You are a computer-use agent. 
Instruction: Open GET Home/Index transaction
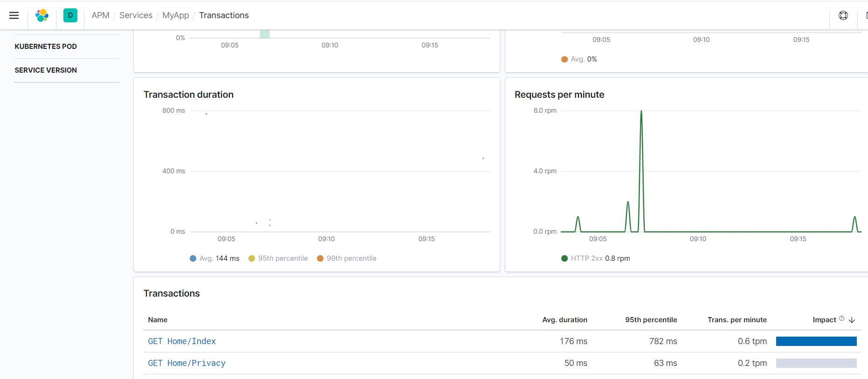(182, 341)
